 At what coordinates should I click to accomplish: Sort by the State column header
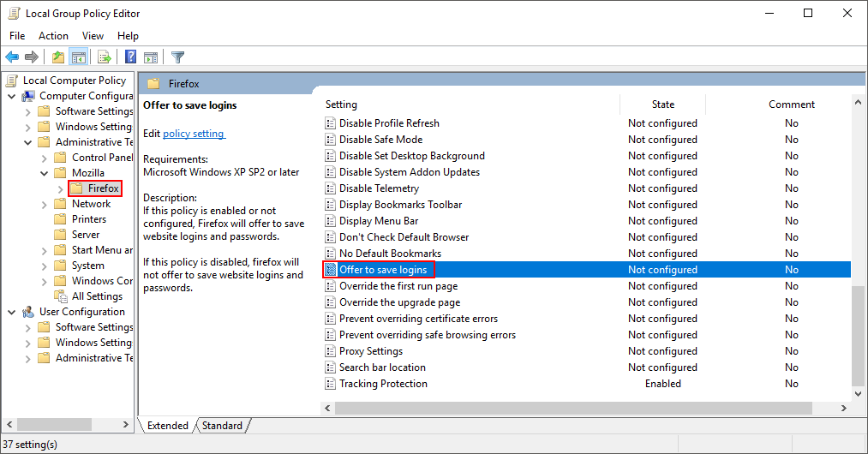(662, 105)
